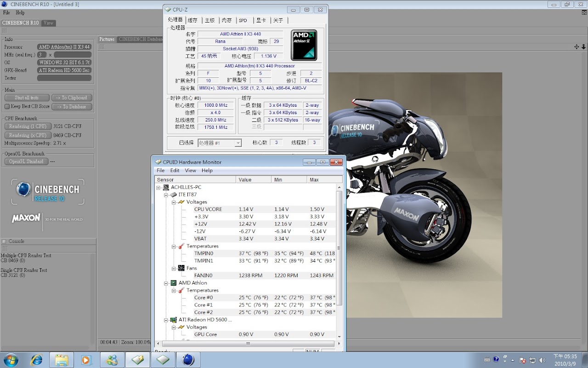Click the CINEBENCH Release 10 logo
Viewport: 588px width, 368px height.
pos(48,192)
